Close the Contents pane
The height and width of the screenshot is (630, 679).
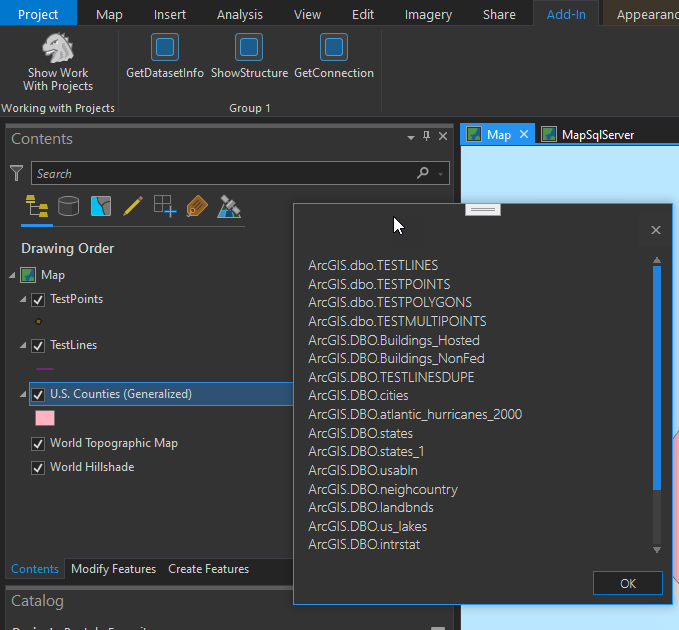[443, 136]
